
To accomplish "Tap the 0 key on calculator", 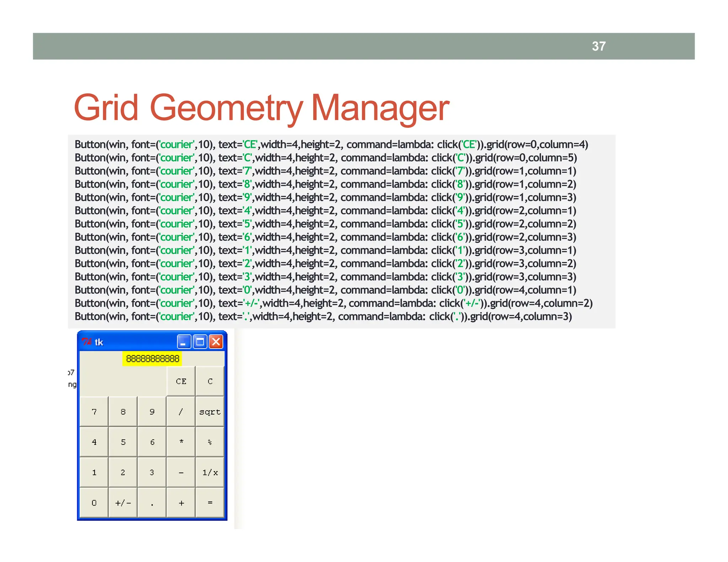I will click(94, 503).
